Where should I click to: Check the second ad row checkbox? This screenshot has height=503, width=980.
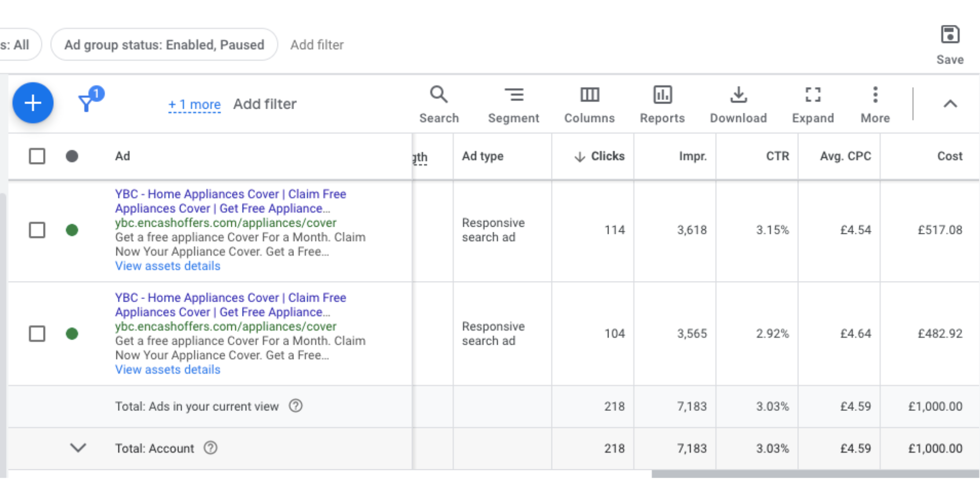click(x=37, y=334)
